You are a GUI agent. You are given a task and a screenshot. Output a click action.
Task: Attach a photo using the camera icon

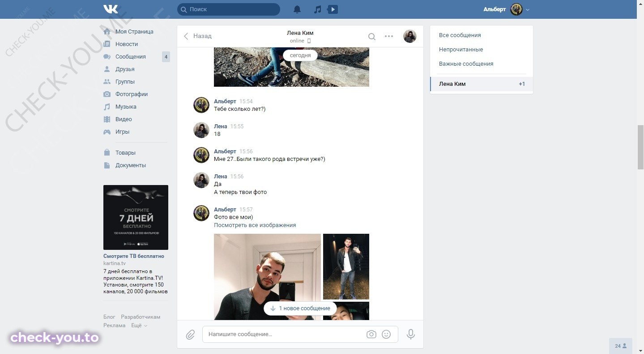[x=371, y=334]
